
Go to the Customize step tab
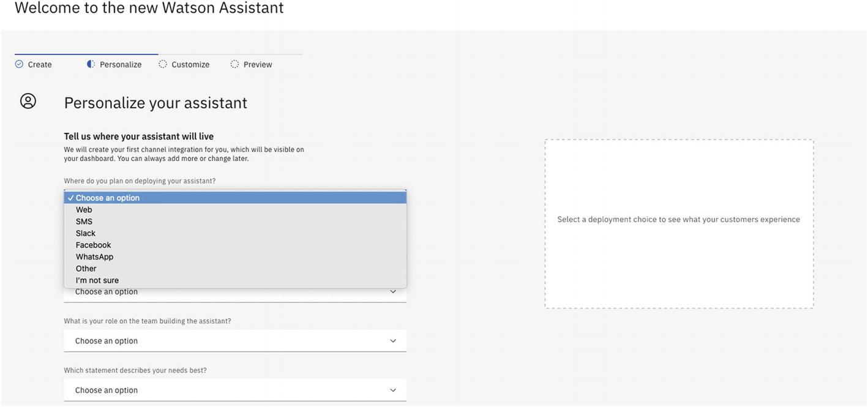pos(190,64)
